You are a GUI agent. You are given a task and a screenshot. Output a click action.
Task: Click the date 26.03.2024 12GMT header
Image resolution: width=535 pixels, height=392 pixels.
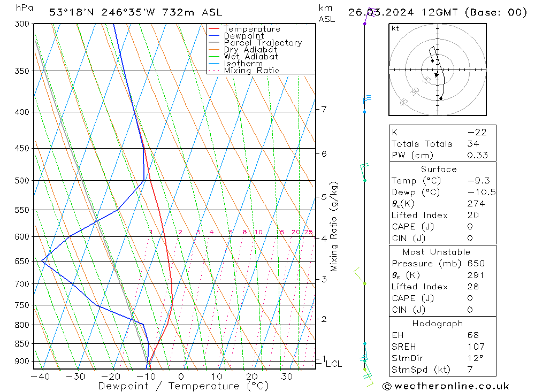click(x=403, y=12)
